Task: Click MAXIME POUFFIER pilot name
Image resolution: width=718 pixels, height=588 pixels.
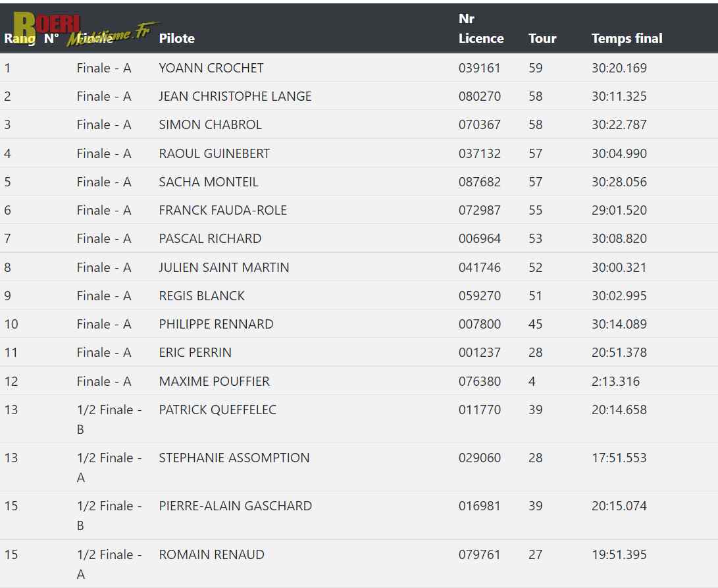Action: (x=214, y=381)
